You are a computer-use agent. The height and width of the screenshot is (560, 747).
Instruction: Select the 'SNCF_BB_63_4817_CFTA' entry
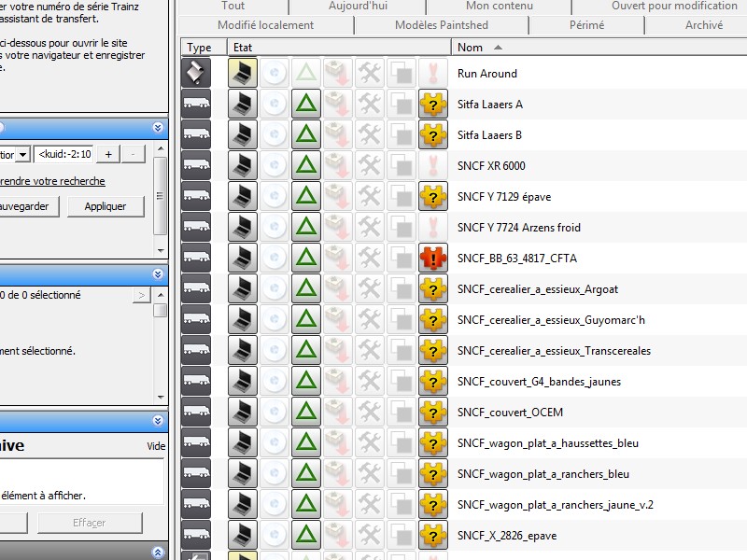(517, 259)
